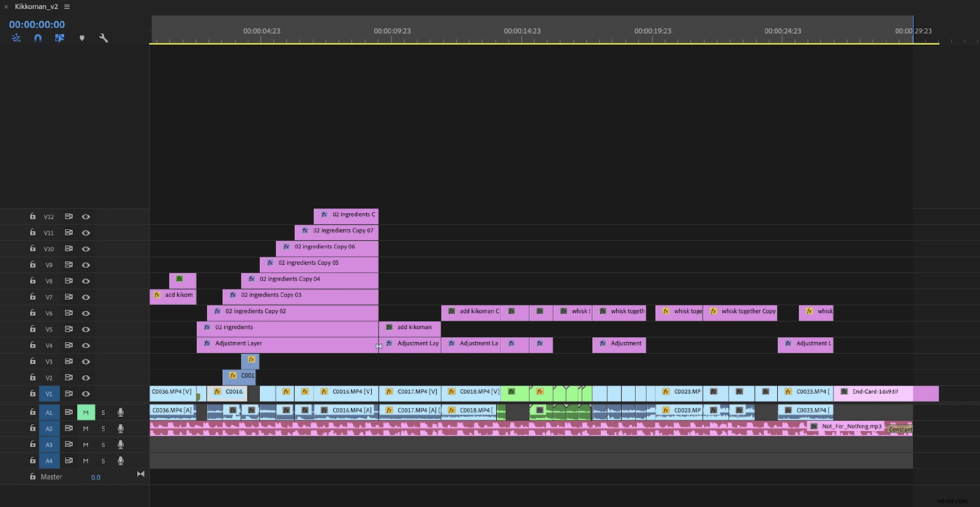
Task: Select the C0036.MP4 [V] video clip
Action: point(173,394)
